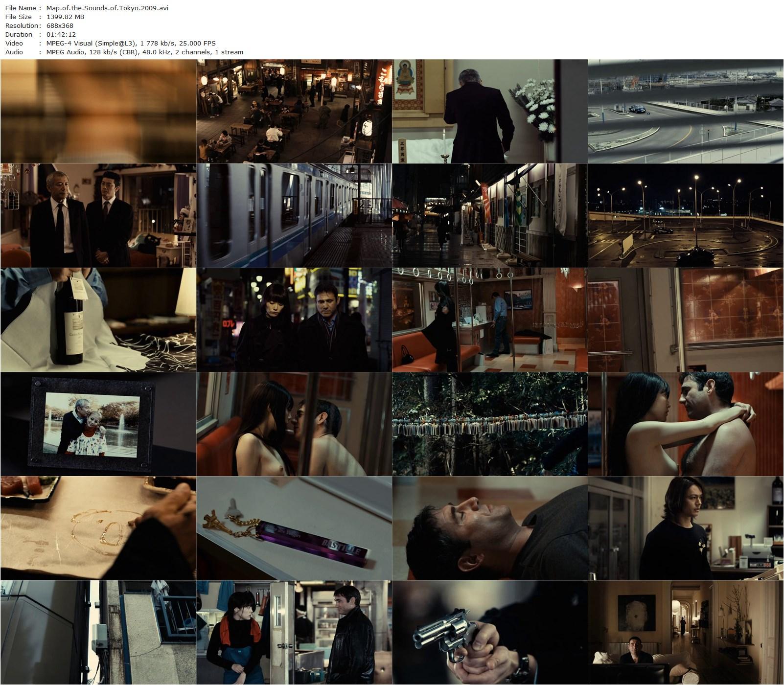Click the framed fountain photo thumbnail

pos(98,424)
